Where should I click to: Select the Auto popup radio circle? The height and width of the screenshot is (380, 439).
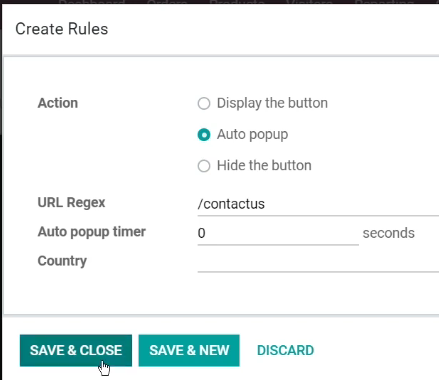click(204, 135)
